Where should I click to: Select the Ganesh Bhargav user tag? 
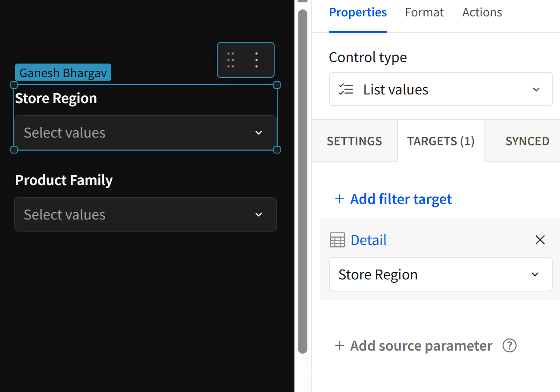point(63,72)
